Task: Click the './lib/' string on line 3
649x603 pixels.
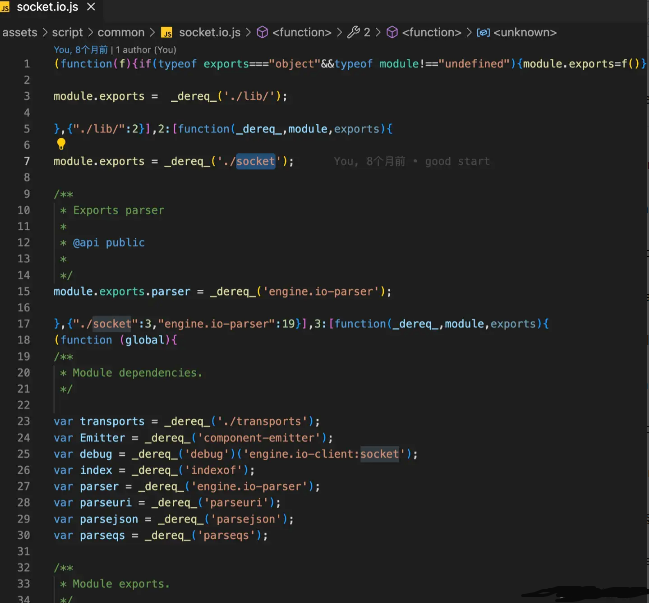Action: tap(249, 96)
